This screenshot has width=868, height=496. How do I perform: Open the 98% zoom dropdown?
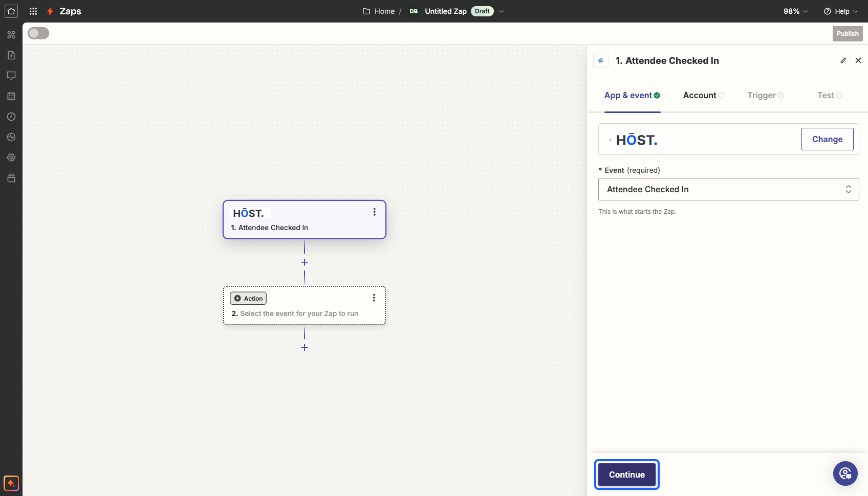[796, 11]
